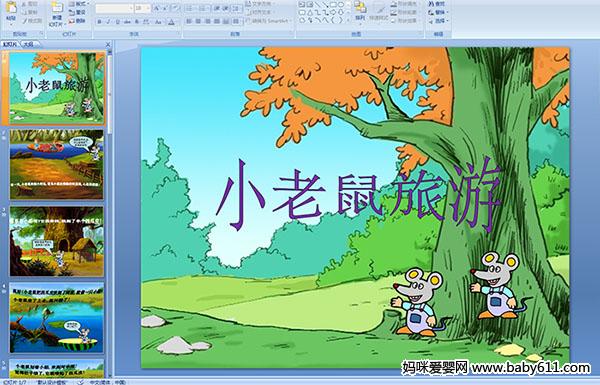Select the second slide thumbnail with boat

coord(57,164)
